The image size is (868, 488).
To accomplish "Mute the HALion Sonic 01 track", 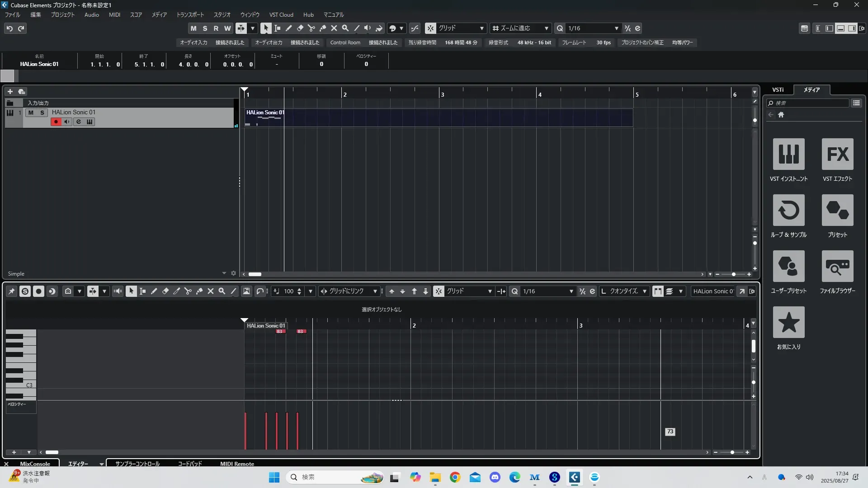I will (x=31, y=113).
